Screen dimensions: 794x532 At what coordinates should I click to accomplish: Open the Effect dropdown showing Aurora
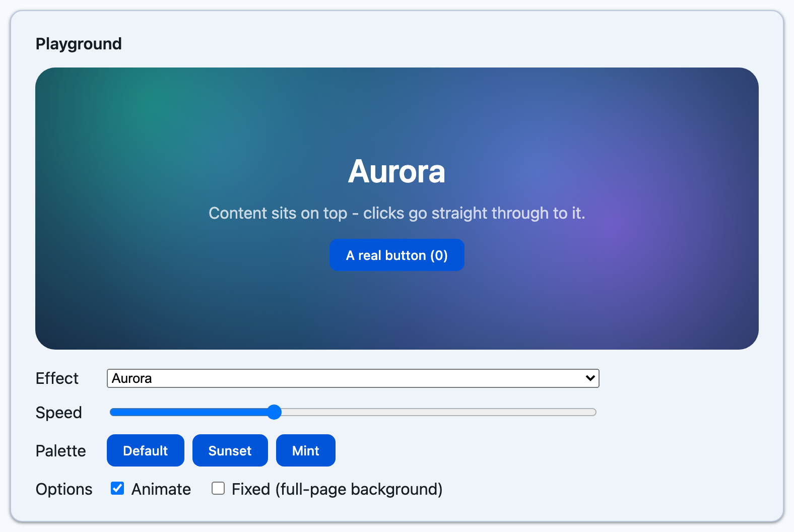pos(353,378)
